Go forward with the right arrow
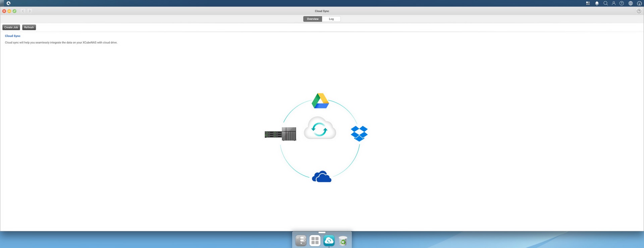This screenshot has width=644, height=248. [x=30, y=11]
